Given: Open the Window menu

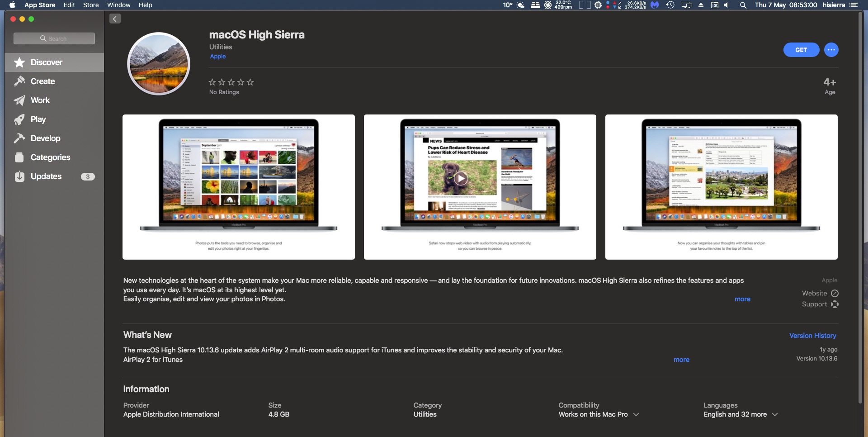Looking at the screenshot, I should 118,5.
